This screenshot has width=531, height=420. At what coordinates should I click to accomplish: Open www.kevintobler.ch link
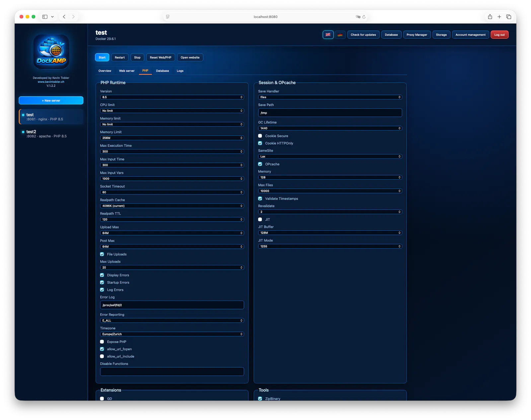(51, 82)
